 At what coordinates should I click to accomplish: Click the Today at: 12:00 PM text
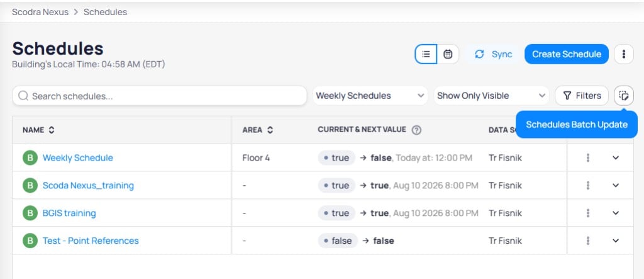coord(434,157)
